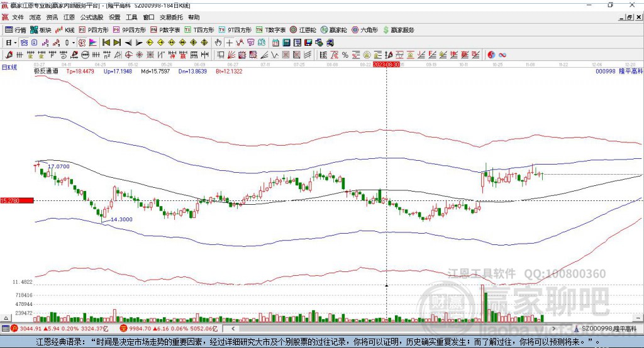Click the Tp=18.4479 indicator value

pyautogui.click(x=80, y=72)
